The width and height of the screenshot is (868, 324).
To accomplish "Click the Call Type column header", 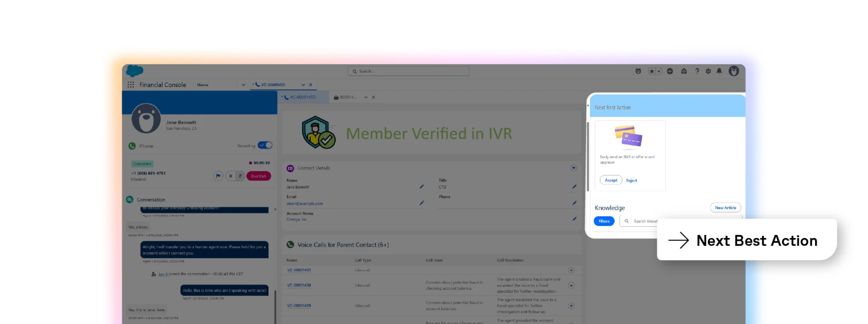I will (363, 260).
